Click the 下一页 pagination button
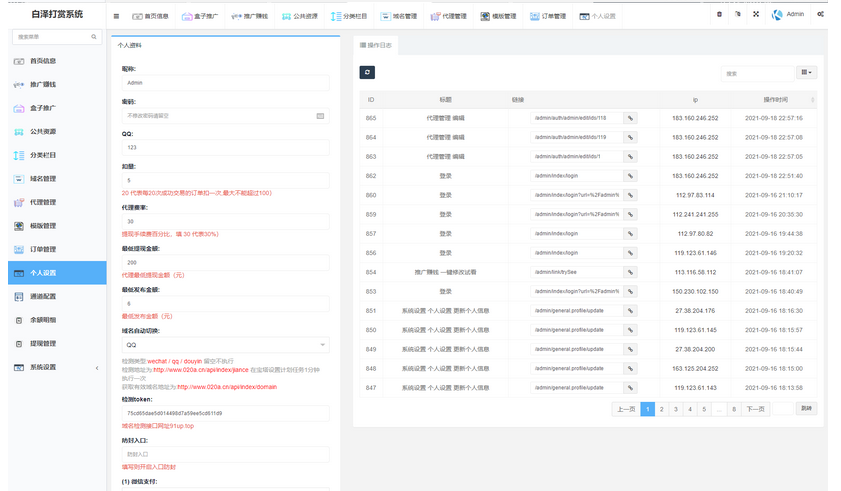Viewport: 841px width, 491px height. click(x=755, y=409)
